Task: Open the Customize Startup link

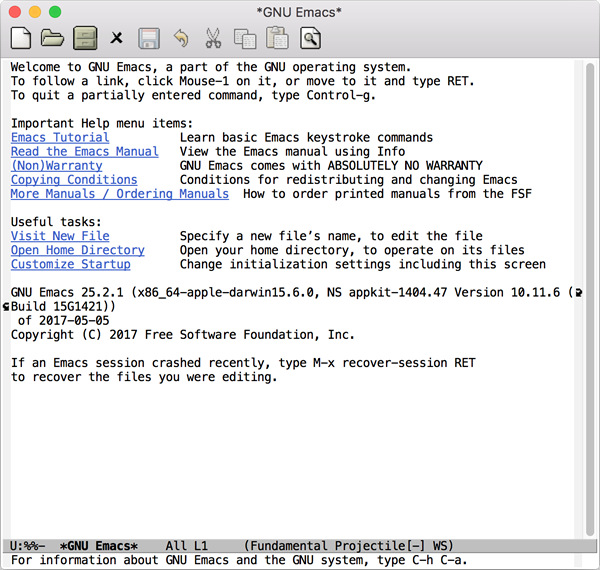Action: [70, 264]
